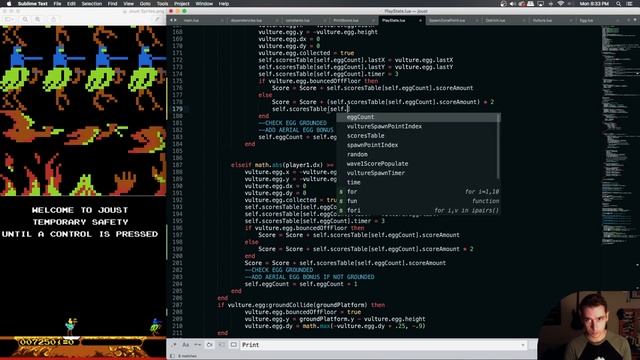Click the Preview markup pencil icon
This screenshot has width=640, height=360.
coord(157,19)
